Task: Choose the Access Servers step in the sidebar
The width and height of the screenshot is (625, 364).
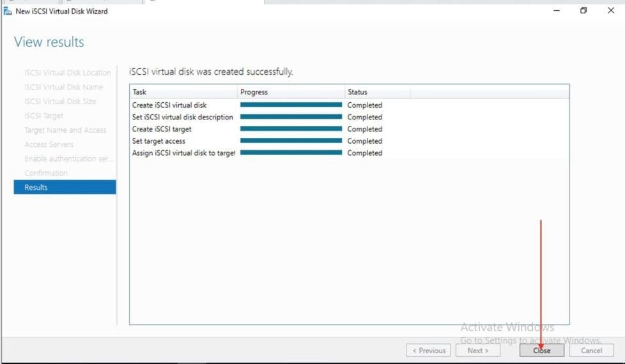Action: [49, 144]
